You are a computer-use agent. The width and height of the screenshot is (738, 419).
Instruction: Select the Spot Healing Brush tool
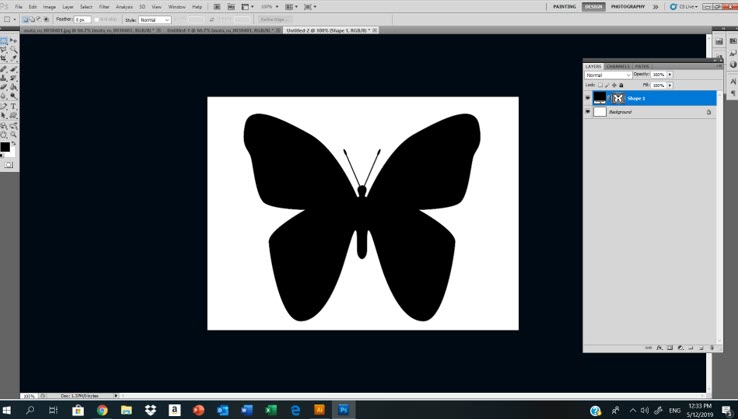pyautogui.click(x=4, y=69)
